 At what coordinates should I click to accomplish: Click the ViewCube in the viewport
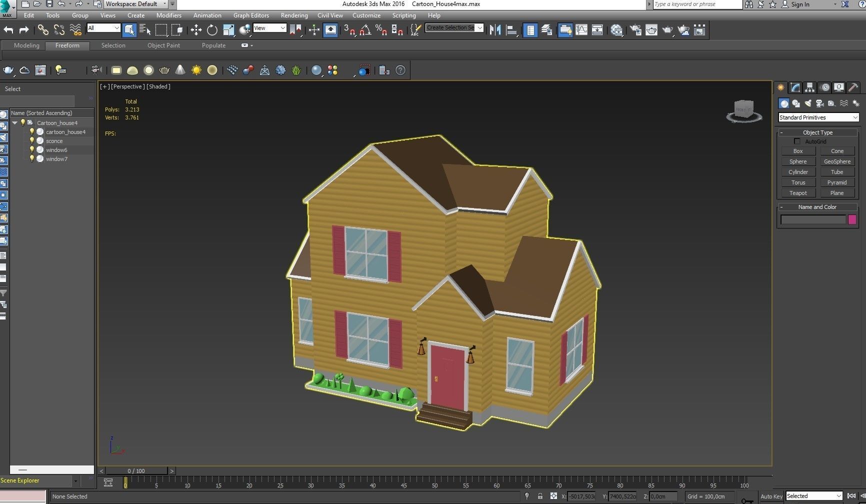[x=744, y=110]
